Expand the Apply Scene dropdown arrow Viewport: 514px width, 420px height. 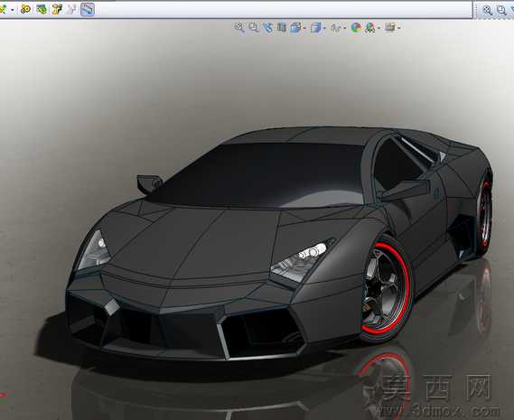378,28
